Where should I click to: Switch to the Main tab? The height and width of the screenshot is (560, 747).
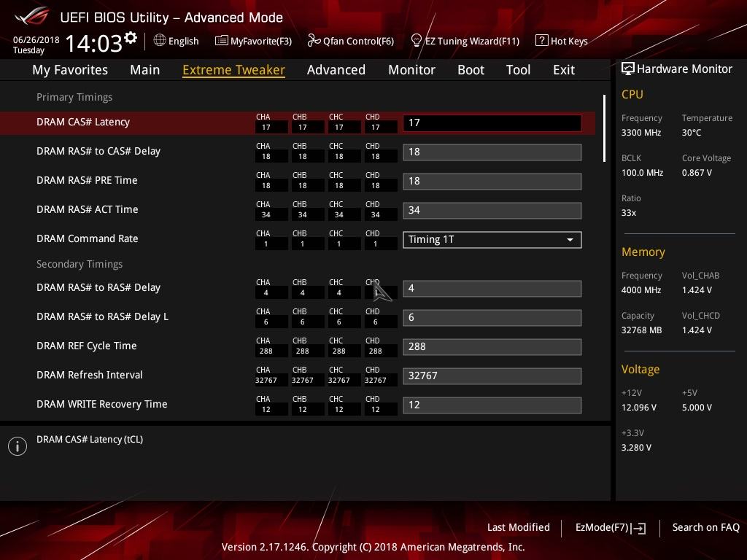(145, 70)
